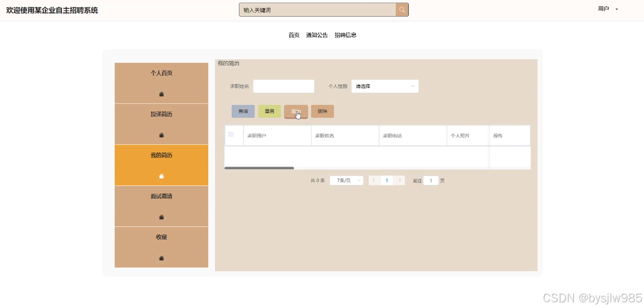Go to next page arrow

coord(399,181)
